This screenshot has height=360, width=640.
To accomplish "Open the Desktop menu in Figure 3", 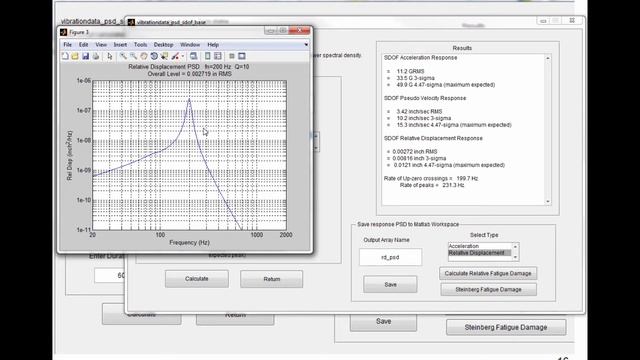I will pyautogui.click(x=163, y=44).
